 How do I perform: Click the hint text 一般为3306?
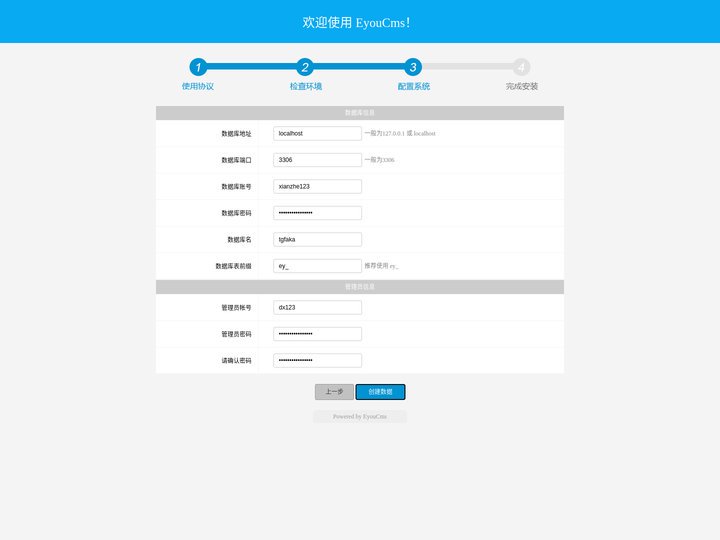(379, 160)
